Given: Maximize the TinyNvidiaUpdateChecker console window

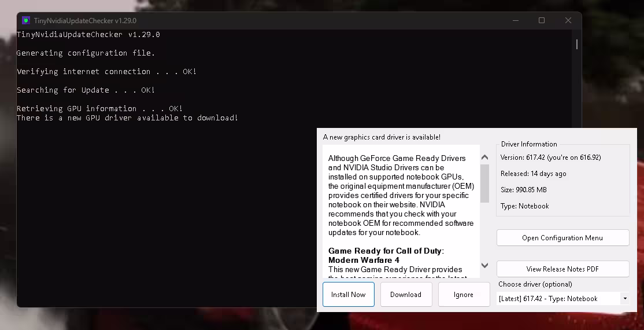Looking at the screenshot, I should point(542,20).
